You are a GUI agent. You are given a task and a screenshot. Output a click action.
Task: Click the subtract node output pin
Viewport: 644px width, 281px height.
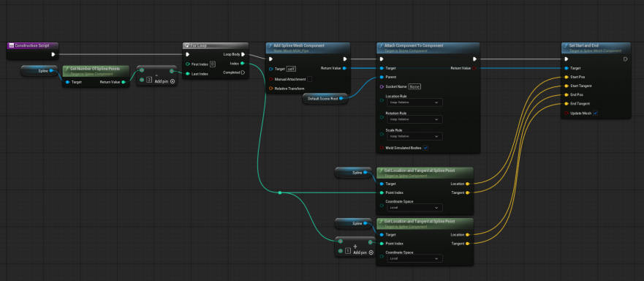click(x=172, y=71)
